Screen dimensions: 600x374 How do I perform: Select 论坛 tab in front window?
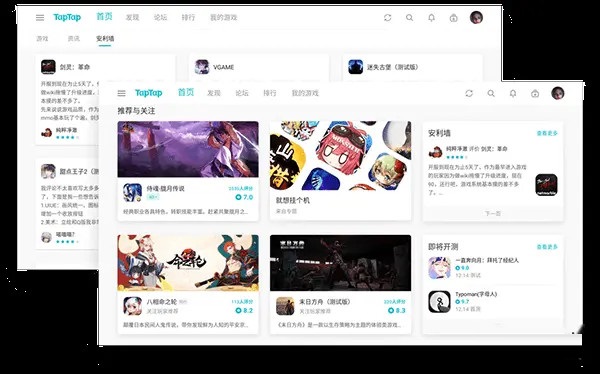click(x=242, y=93)
